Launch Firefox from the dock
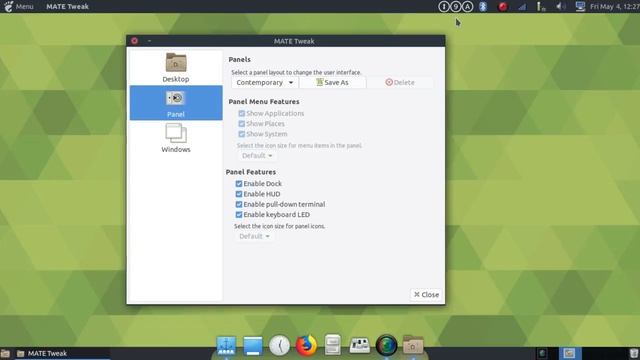This screenshot has width=640, height=360. coord(306,345)
